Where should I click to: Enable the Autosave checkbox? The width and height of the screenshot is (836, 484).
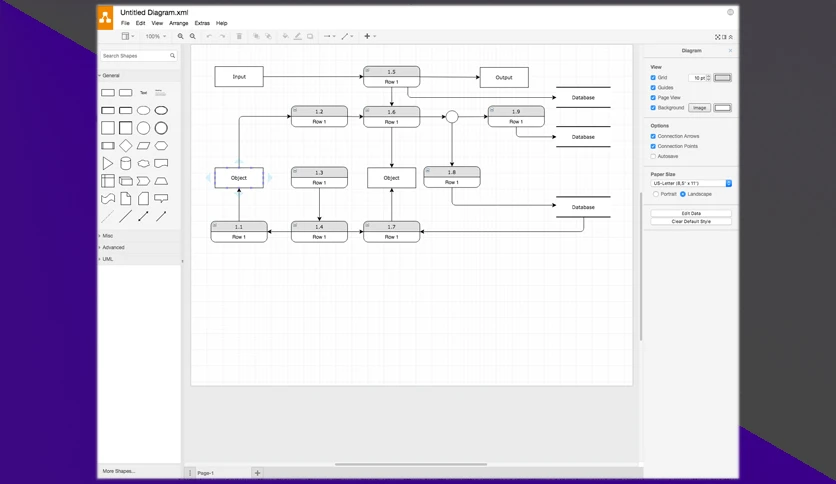[653, 156]
